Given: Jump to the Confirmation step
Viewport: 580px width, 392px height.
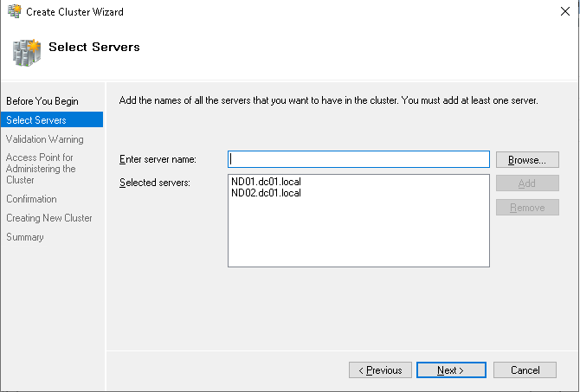Looking at the screenshot, I should [31, 199].
